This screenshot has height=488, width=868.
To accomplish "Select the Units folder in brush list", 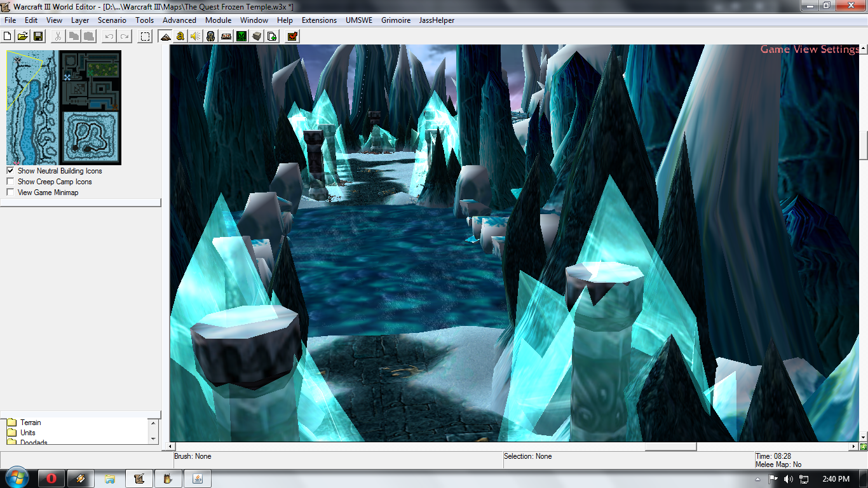I will point(22,433).
